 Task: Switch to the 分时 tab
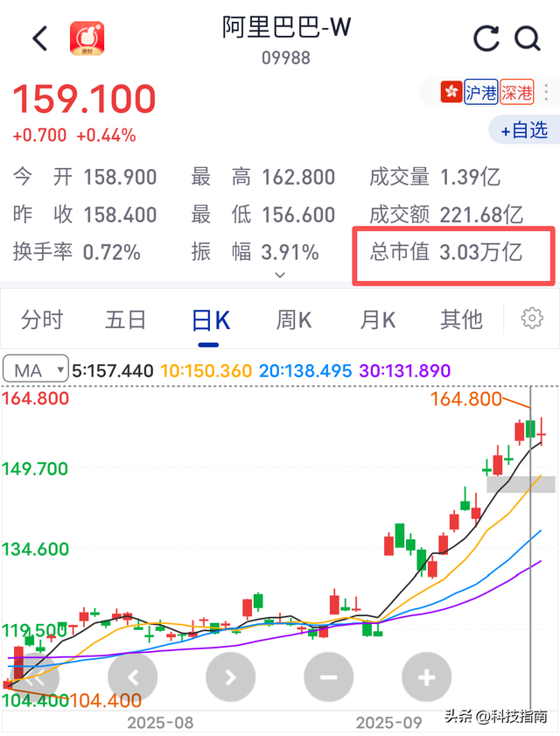42,320
